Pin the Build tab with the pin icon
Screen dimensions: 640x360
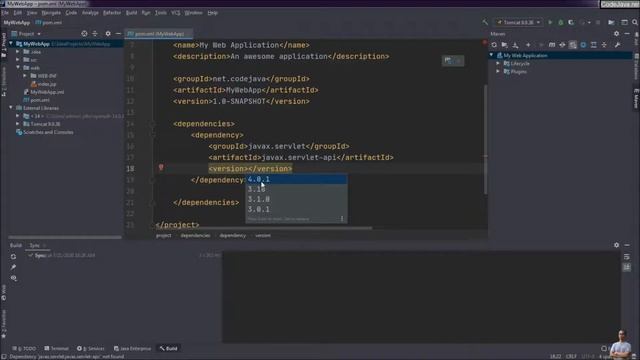(x=13, y=267)
